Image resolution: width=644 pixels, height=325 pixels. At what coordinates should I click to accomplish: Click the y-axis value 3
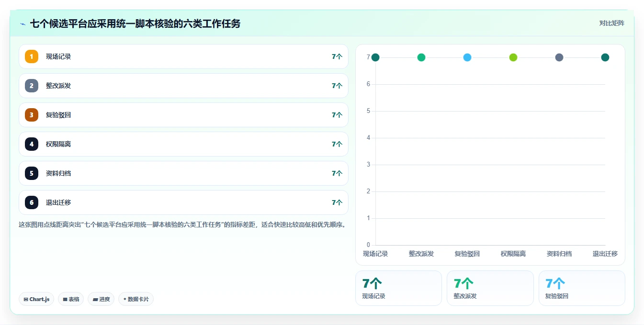click(x=368, y=165)
